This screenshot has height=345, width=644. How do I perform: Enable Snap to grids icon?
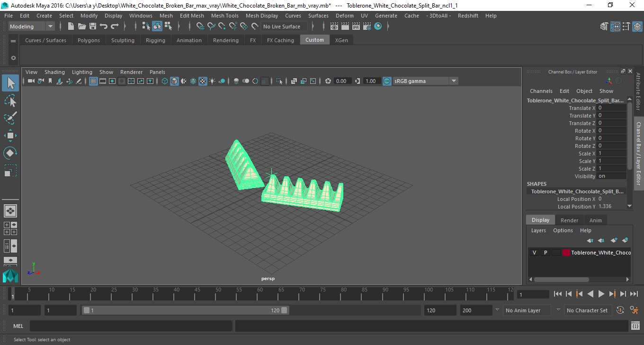tap(200, 27)
